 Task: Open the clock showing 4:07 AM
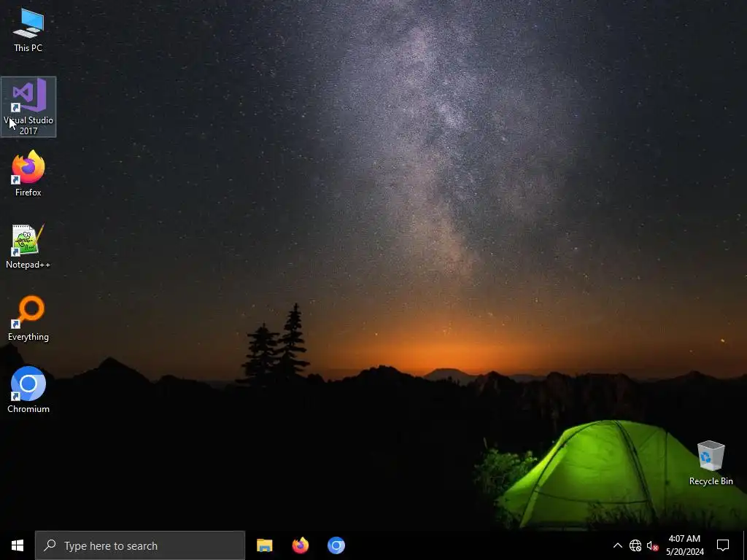(684, 545)
